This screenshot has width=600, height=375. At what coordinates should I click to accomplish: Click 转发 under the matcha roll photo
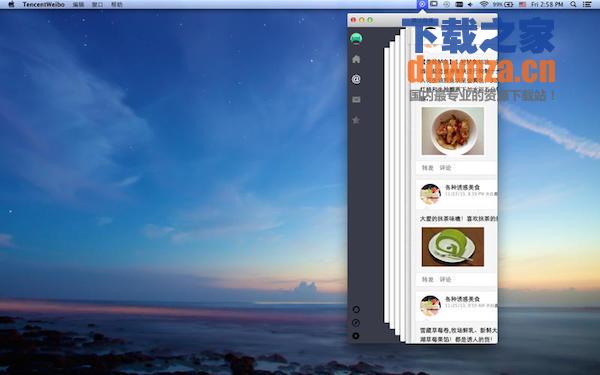[427, 279]
